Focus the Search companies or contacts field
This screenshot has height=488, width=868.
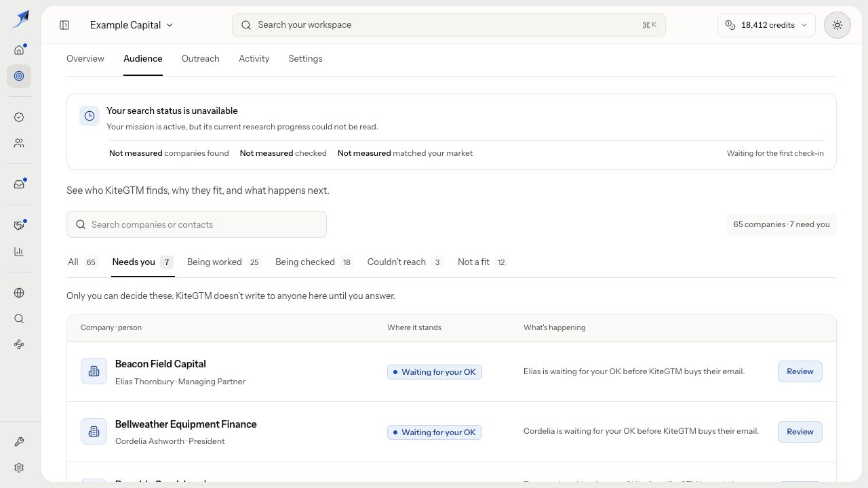pyautogui.click(x=197, y=224)
